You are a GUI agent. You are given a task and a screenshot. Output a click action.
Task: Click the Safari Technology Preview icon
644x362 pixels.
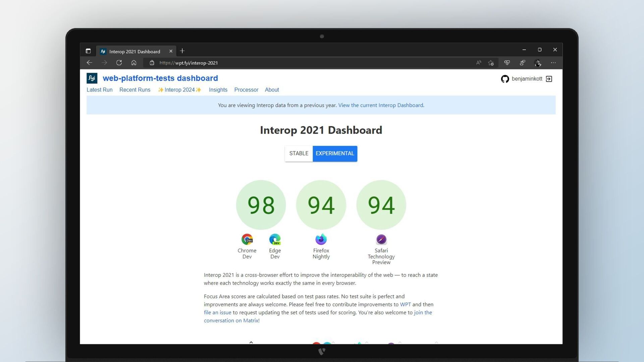tap(381, 239)
